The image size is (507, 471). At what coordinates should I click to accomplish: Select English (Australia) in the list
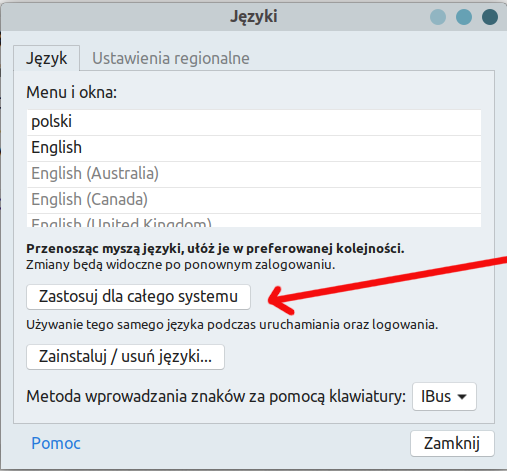(254, 174)
